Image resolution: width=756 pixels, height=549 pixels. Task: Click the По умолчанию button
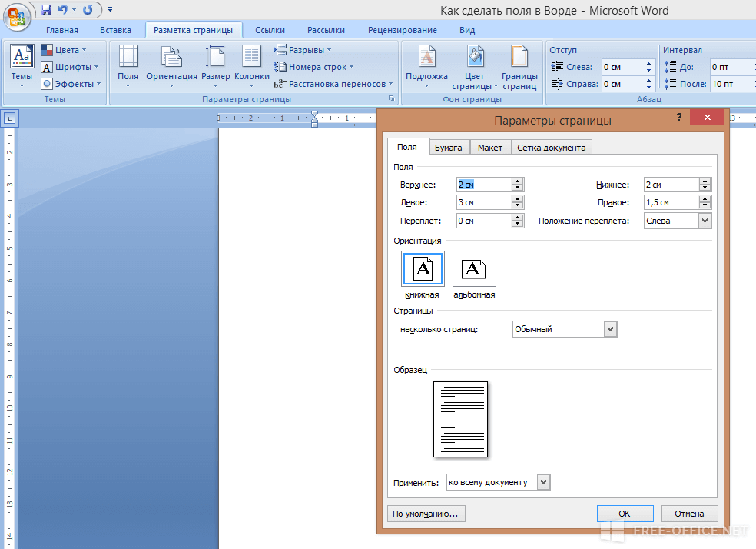[x=426, y=514]
